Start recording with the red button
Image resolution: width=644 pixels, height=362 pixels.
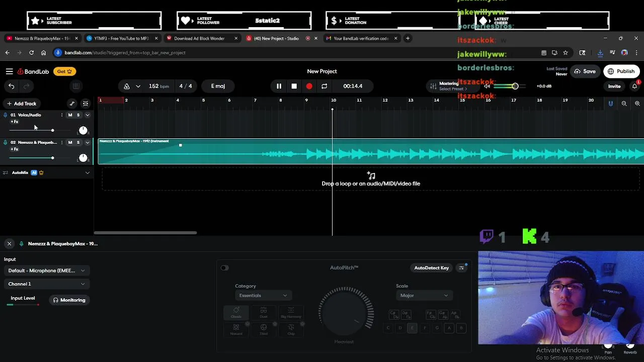(x=309, y=86)
